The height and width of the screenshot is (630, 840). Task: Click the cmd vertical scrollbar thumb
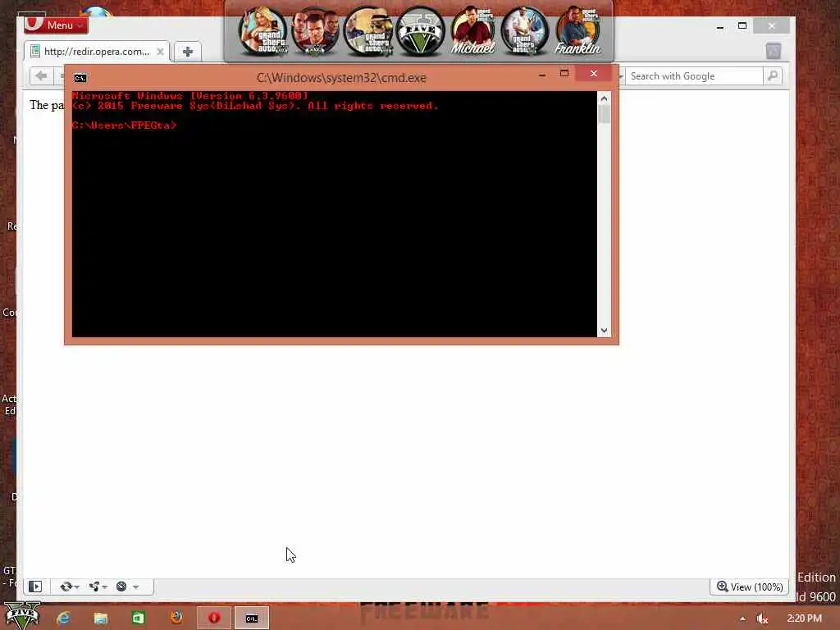click(x=604, y=114)
